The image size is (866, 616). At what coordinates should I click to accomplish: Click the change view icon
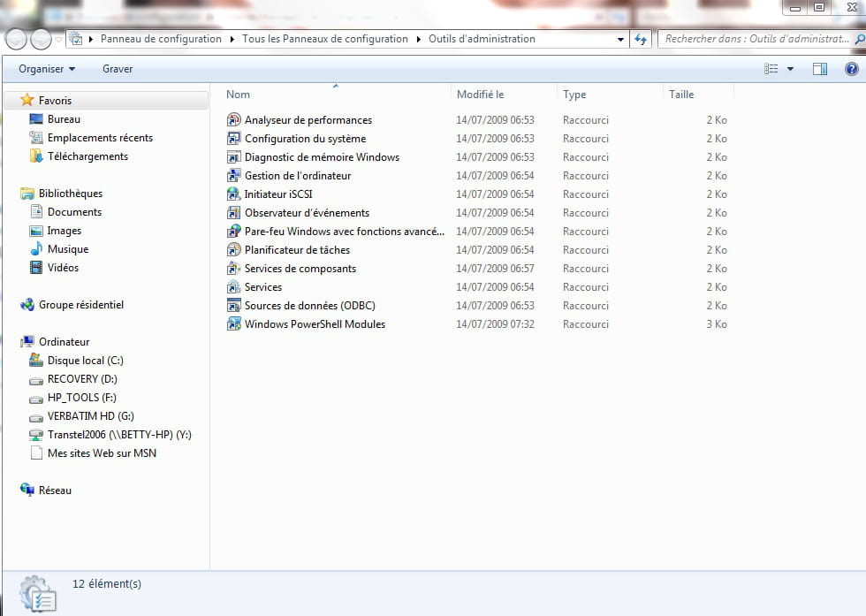[x=771, y=69]
